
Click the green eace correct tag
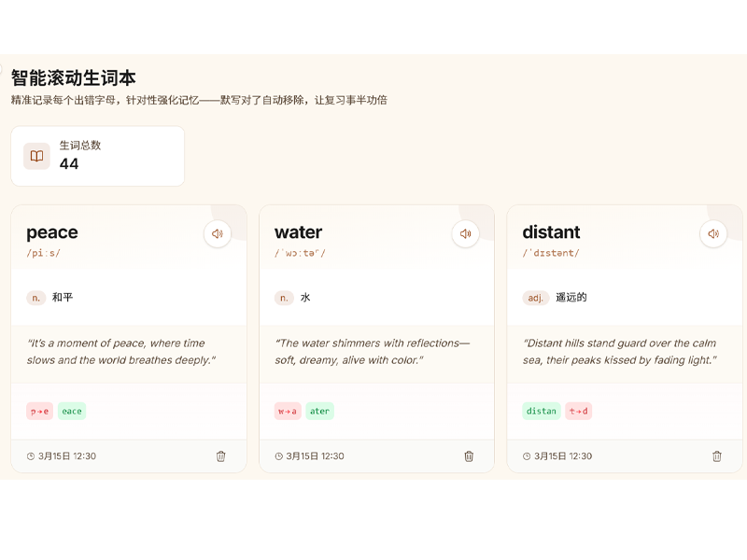coord(72,411)
